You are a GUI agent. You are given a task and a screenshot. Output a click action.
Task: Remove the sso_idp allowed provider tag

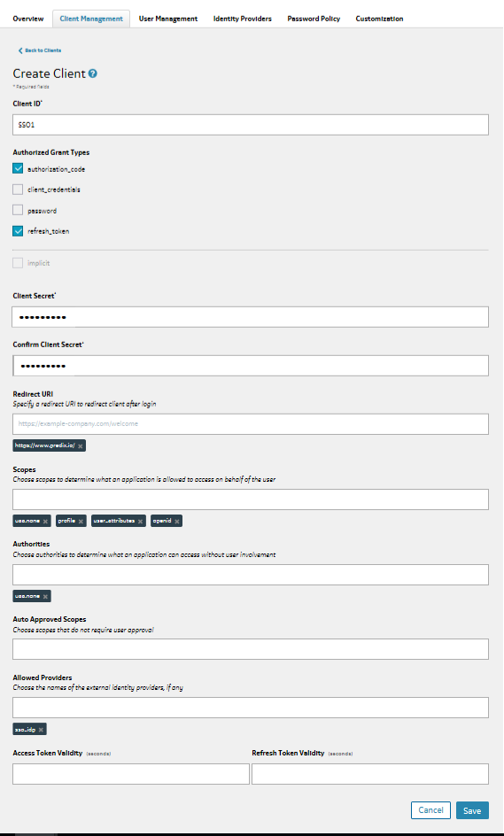click(41, 730)
